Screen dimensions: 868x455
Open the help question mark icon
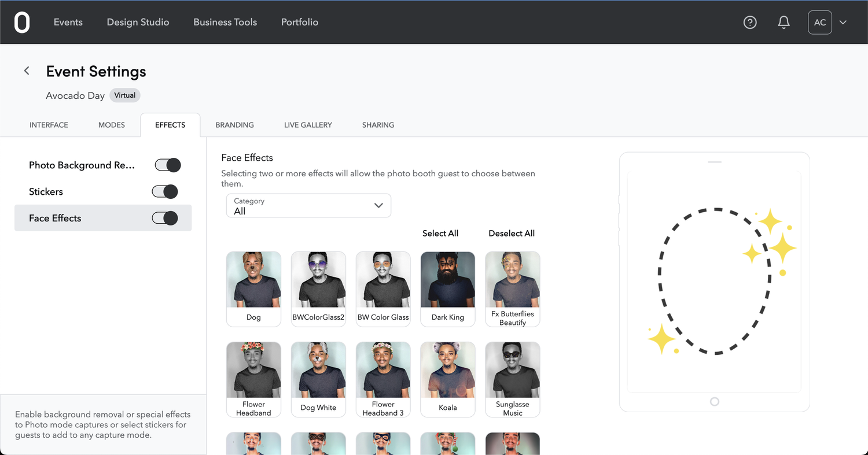point(750,23)
